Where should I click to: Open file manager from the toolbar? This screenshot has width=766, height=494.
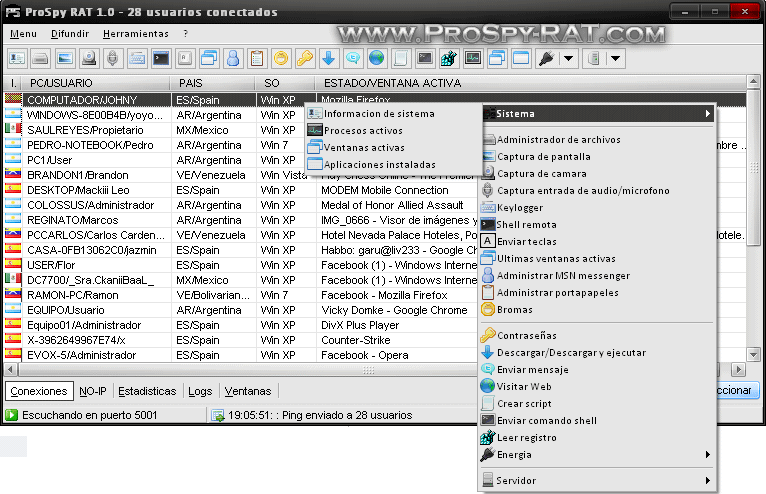pos(41,59)
